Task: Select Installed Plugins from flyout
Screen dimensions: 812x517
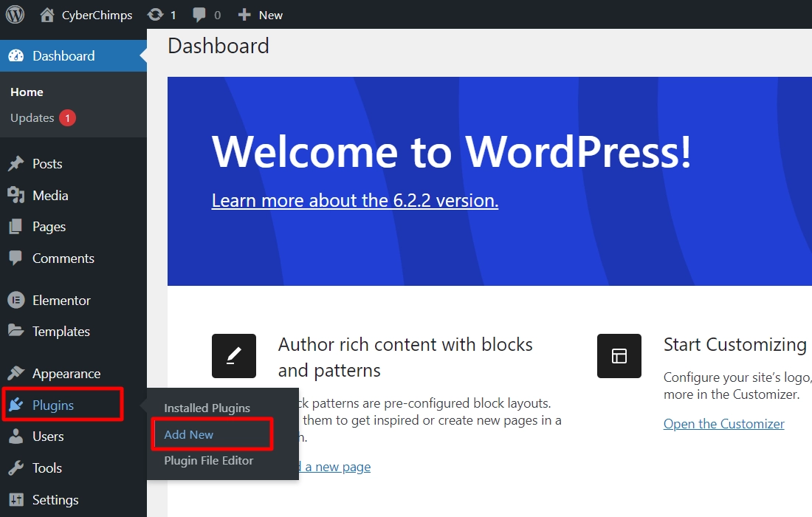Action: (x=207, y=408)
